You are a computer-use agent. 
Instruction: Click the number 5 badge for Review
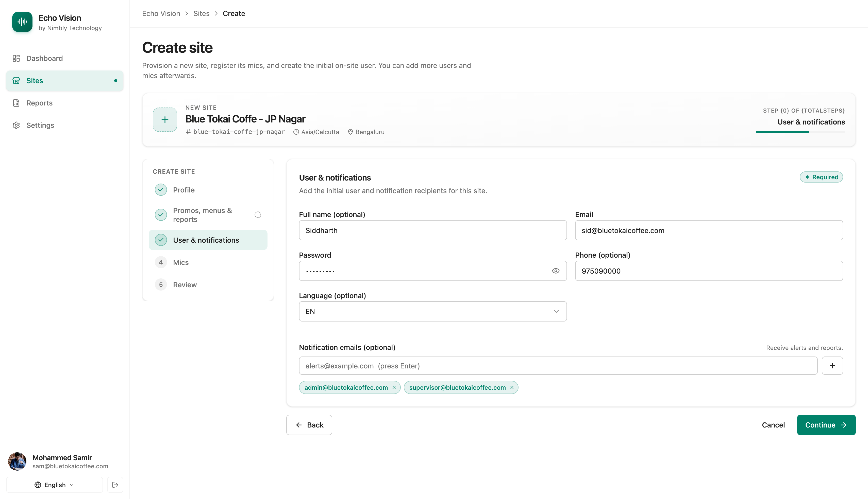[x=161, y=284]
